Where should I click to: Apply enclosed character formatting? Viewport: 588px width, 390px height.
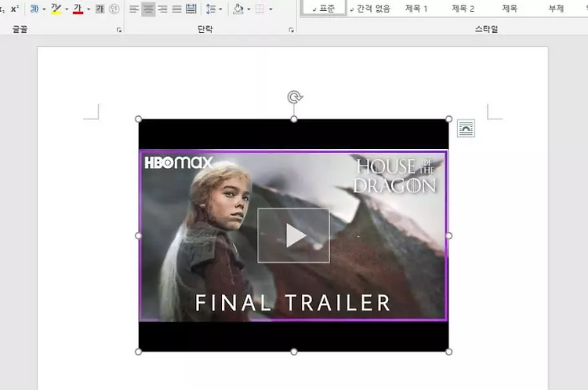click(x=114, y=9)
